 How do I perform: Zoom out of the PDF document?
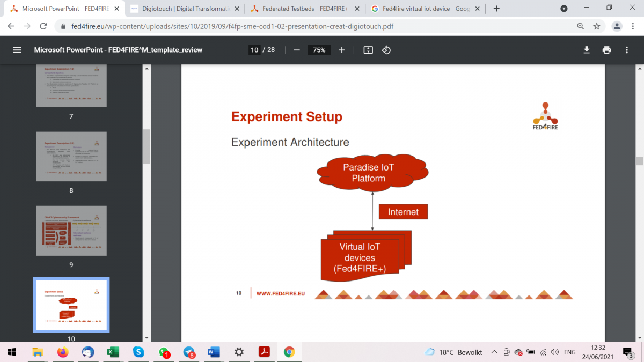297,50
